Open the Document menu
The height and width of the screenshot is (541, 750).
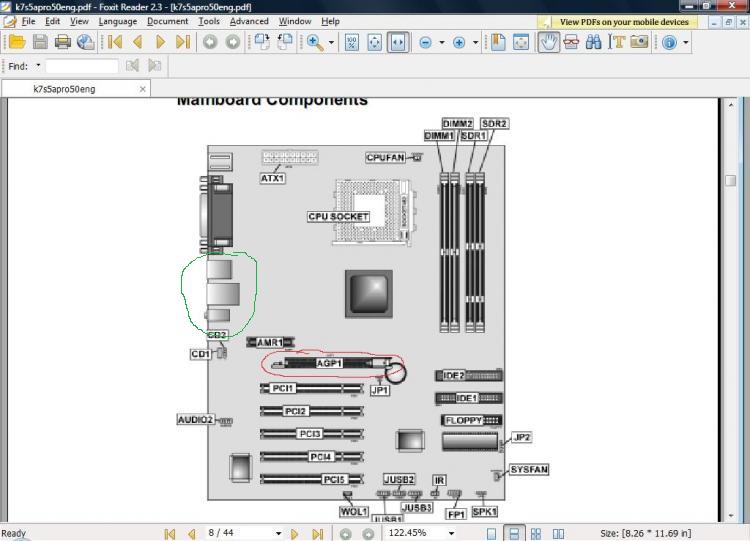coord(167,22)
